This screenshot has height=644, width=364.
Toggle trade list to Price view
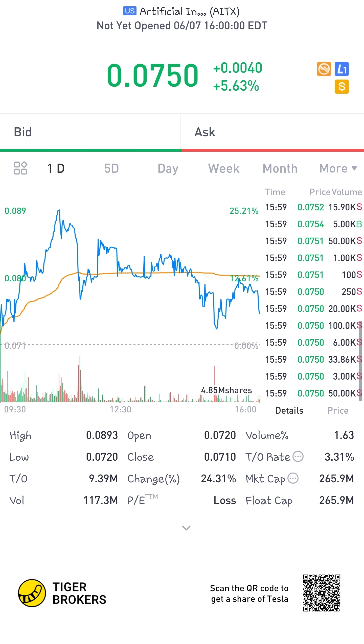[338, 411]
